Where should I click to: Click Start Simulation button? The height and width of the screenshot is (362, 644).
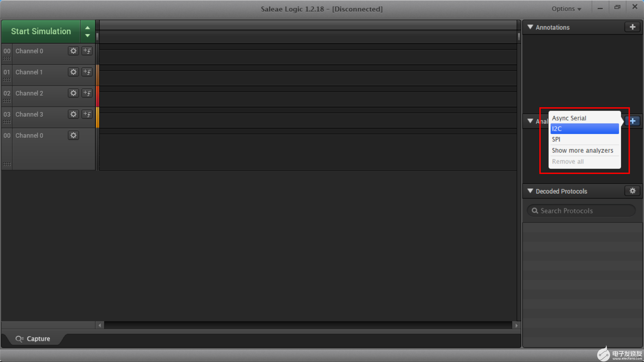tap(41, 32)
